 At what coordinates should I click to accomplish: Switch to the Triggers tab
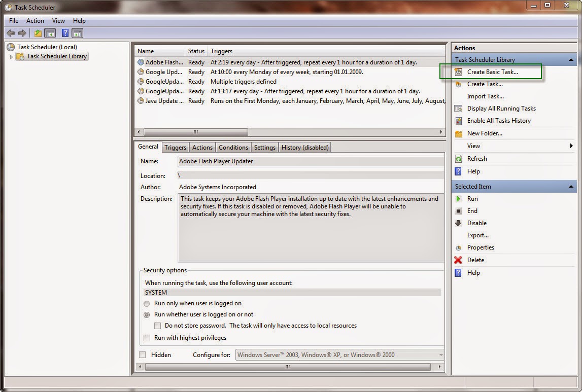point(175,148)
